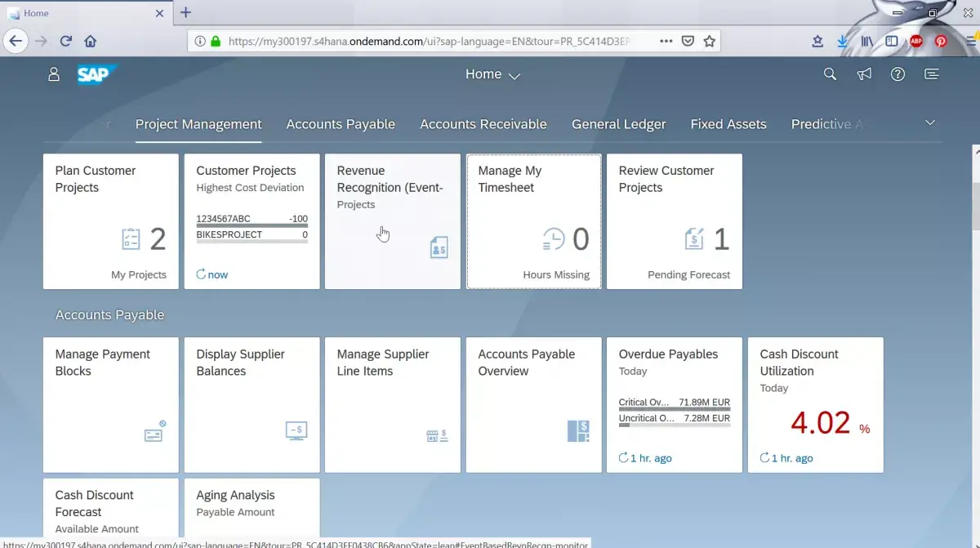
Task: Click the BIKESPROJECT row
Action: tap(252, 236)
